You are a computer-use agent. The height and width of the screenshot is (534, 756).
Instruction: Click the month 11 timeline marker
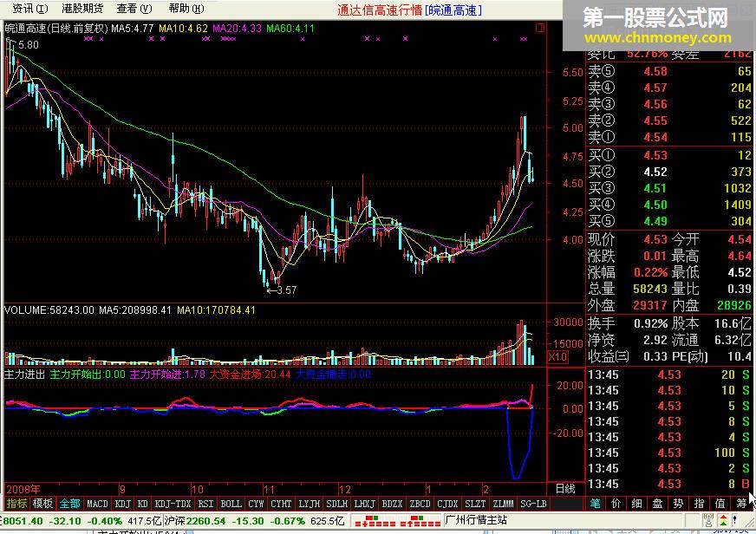click(269, 490)
